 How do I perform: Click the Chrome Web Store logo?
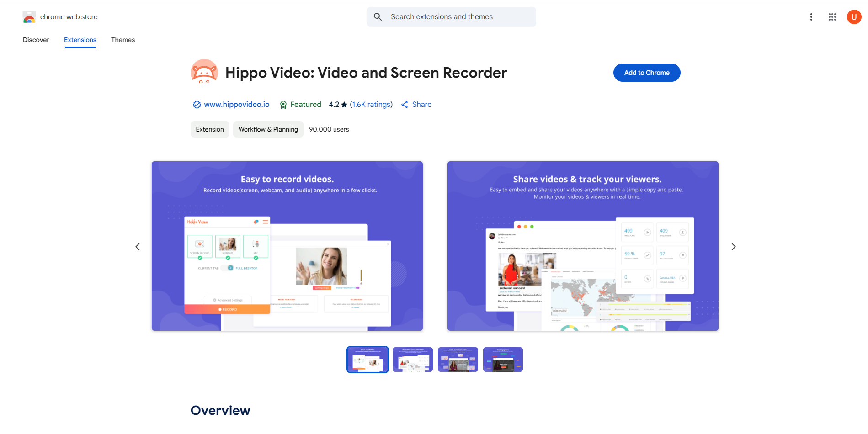pyautogui.click(x=29, y=16)
